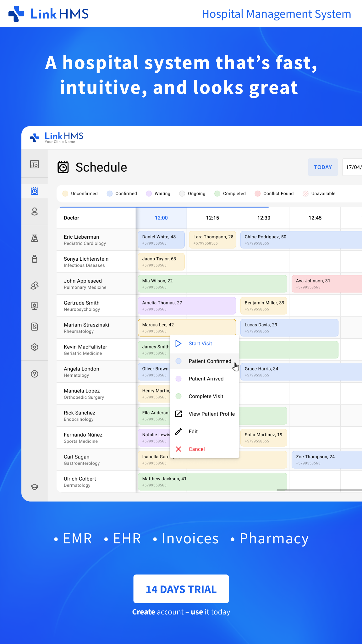362x644 pixels.
Task: Select the schedule calendar sidebar icon
Action: tap(35, 191)
